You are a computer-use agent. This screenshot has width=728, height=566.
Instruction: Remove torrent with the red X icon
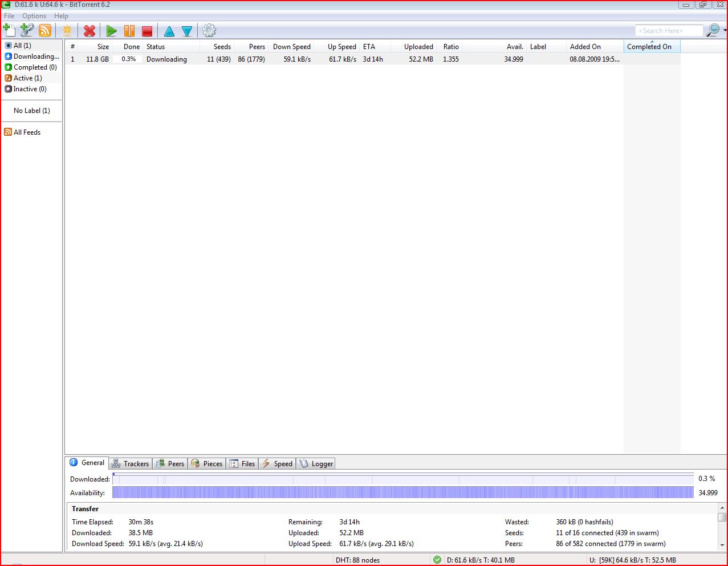click(90, 31)
